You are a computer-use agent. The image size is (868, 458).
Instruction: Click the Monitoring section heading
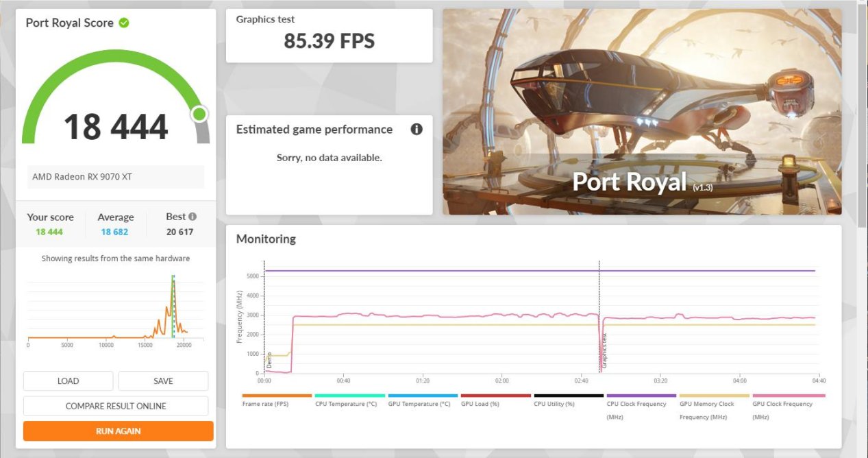266,239
